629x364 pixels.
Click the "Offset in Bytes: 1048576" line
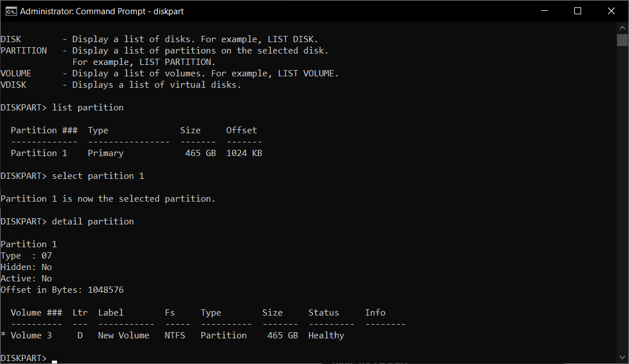coord(62,290)
